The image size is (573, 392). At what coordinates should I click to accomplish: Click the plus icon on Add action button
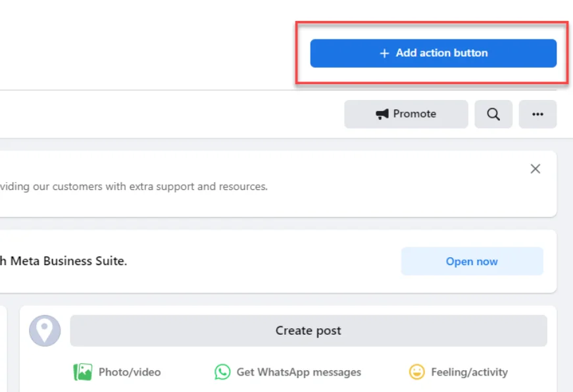pyautogui.click(x=385, y=53)
